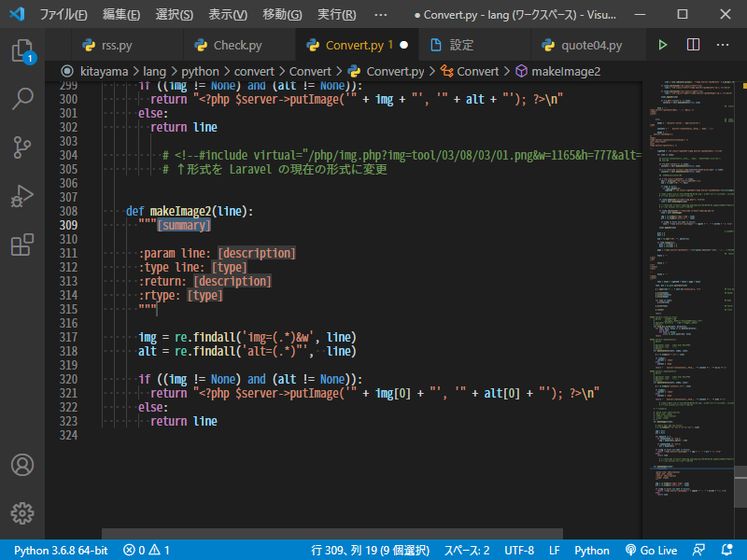Start the Go Live server

point(652,551)
